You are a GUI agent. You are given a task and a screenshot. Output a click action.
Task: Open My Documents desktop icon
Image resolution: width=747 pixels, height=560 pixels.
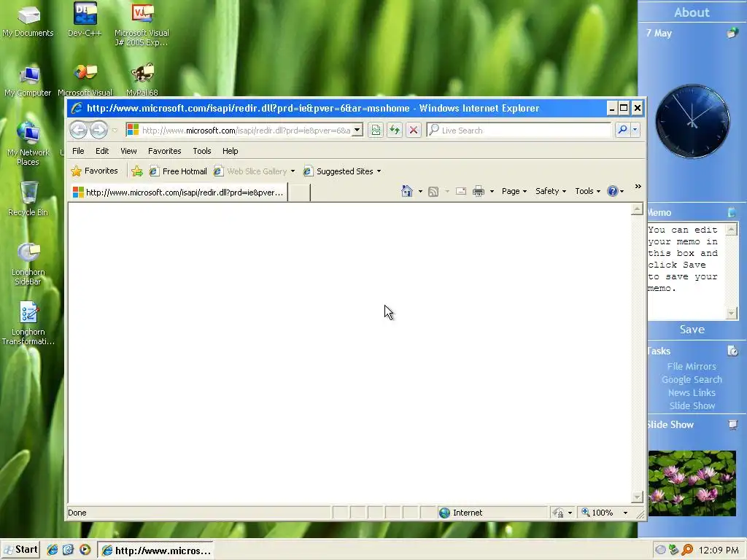(28, 21)
